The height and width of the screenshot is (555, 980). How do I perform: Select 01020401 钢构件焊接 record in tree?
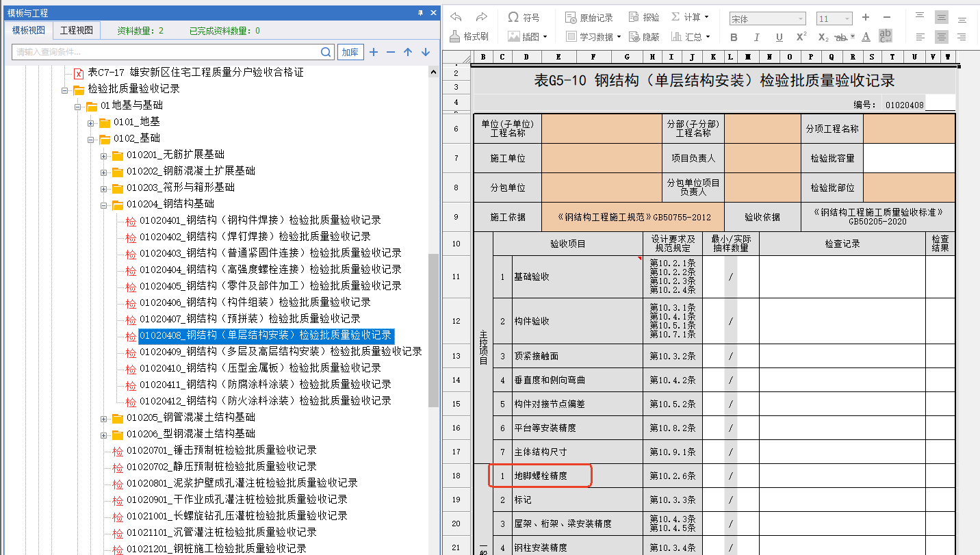point(260,220)
